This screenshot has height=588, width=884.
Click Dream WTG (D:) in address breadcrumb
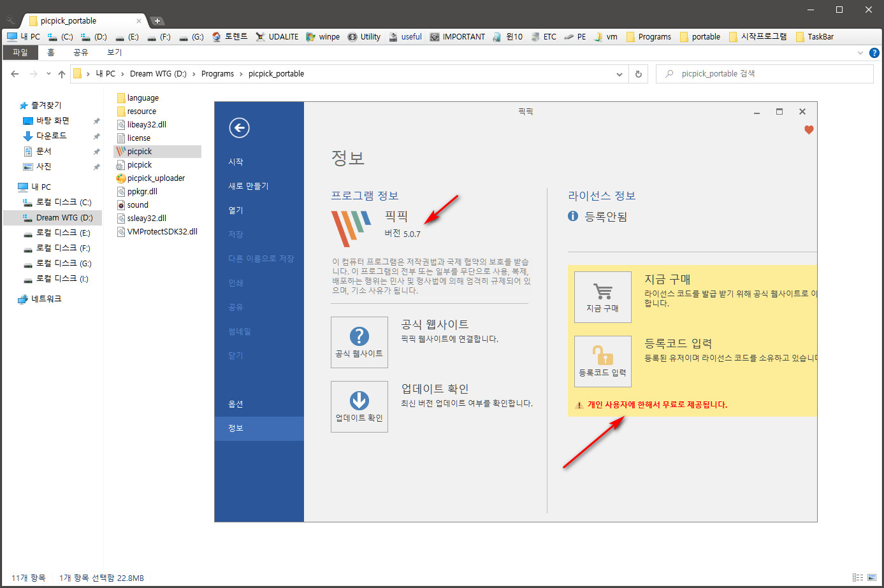pyautogui.click(x=158, y=74)
